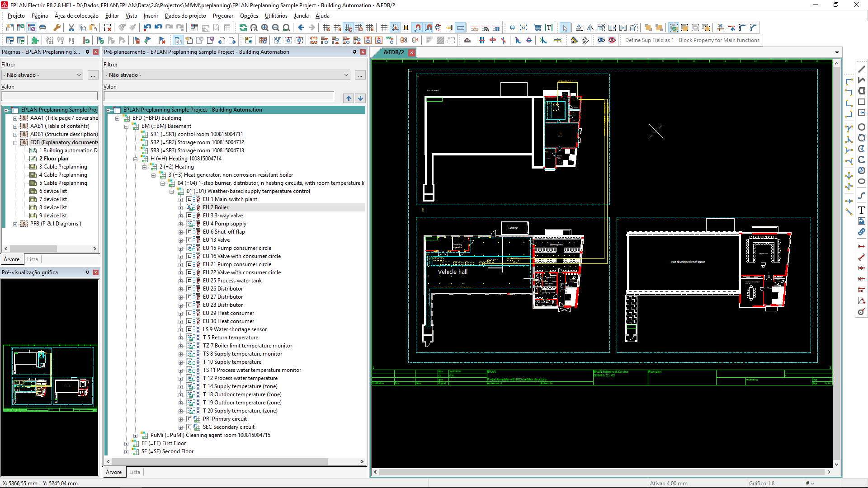Select 'EU 25 Process water tank' item
868x488 pixels.
[x=232, y=281]
